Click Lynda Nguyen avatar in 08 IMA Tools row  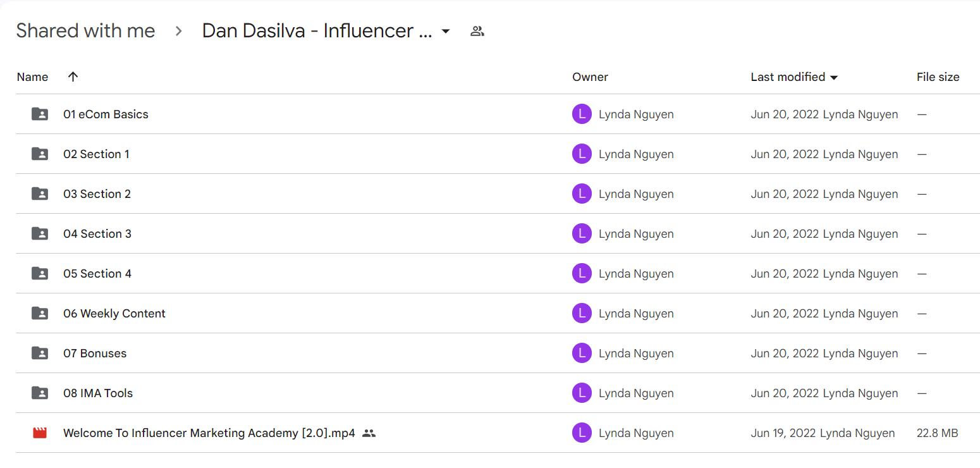[x=582, y=393]
